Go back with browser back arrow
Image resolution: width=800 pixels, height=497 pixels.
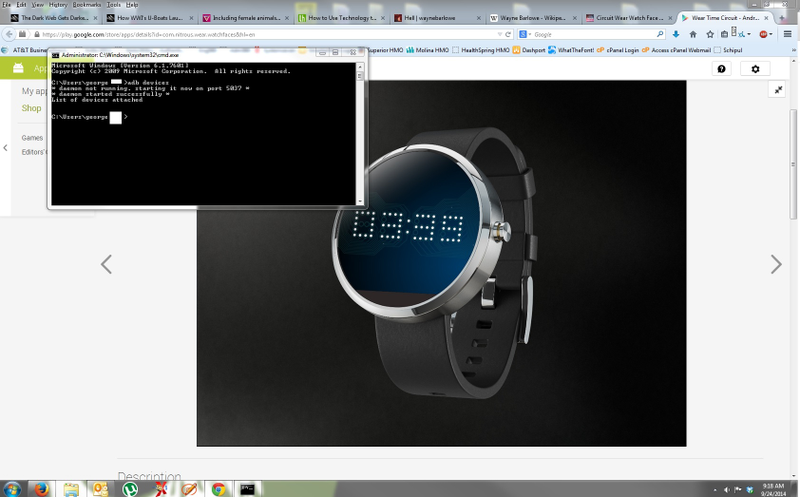tap(9, 34)
